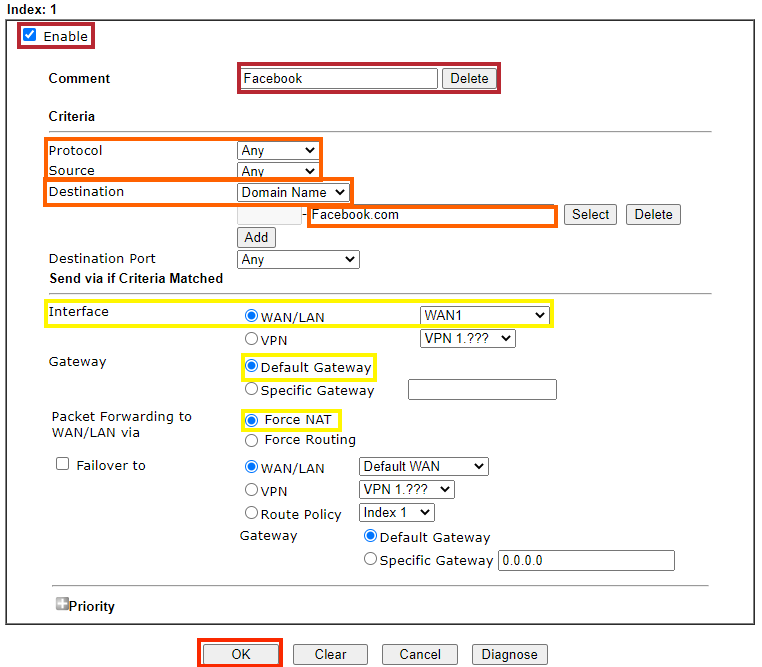This screenshot has width=762, height=667.
Task: Click the Clear button
Action: [x=330, y=654]
